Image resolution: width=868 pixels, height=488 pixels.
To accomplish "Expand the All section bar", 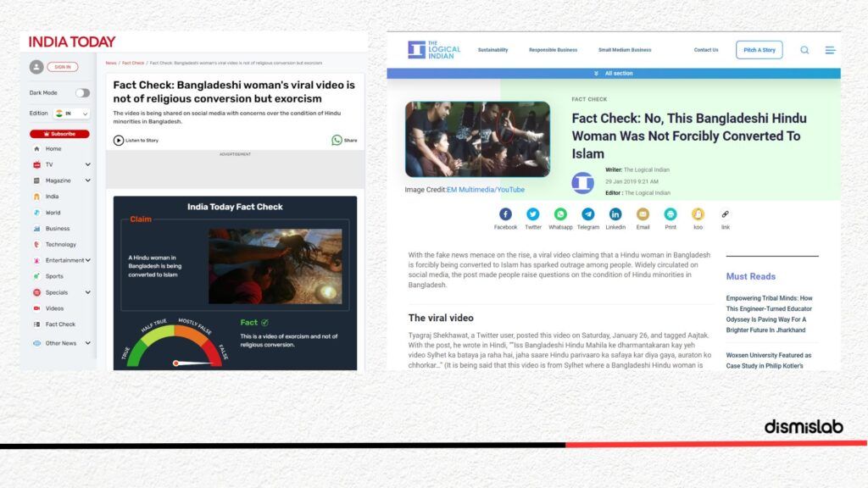I will (614, 73).
